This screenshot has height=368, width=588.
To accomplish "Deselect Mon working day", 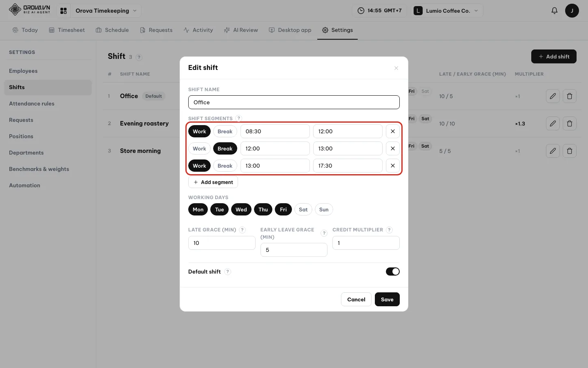I will tap(198, 209).
